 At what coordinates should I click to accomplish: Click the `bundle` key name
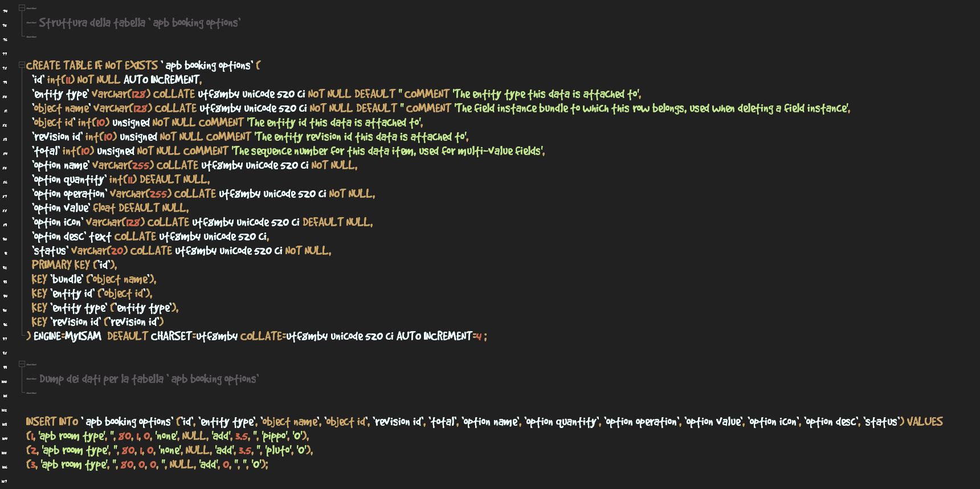pos(67,279)
